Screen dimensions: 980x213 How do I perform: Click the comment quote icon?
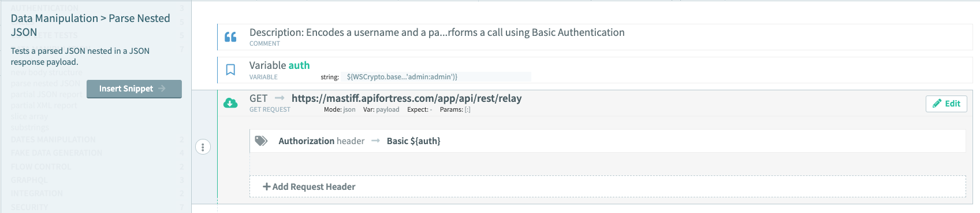coord(230,37)
